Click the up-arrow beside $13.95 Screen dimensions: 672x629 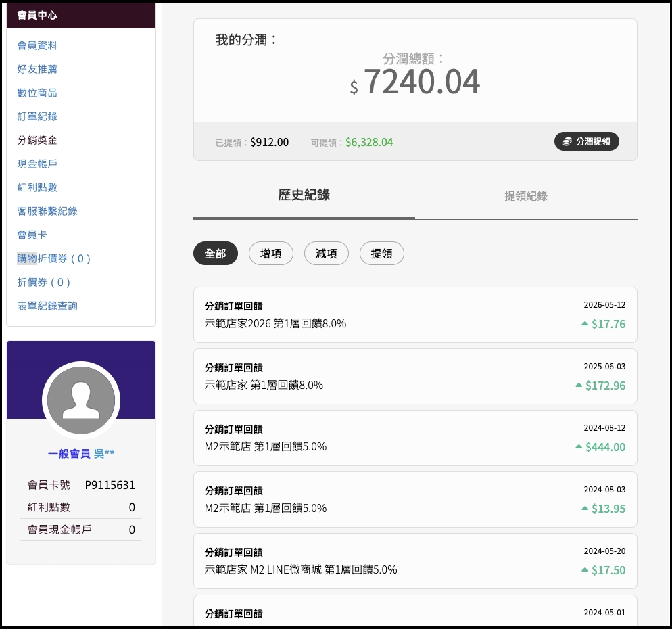[585, 508]
